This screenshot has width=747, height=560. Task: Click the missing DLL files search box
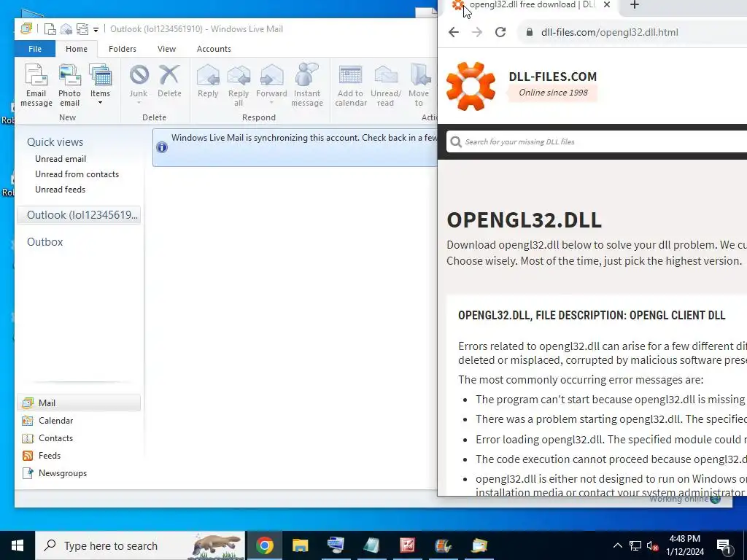click(597, 142)
